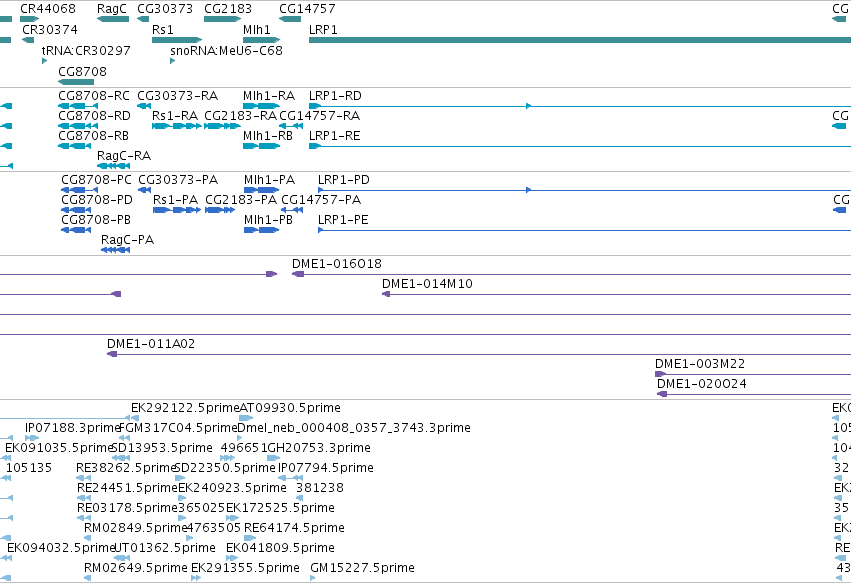Click the LRP1-RD transcript label
This screenshot has width=851, height=583.
(x=335, y=96)
